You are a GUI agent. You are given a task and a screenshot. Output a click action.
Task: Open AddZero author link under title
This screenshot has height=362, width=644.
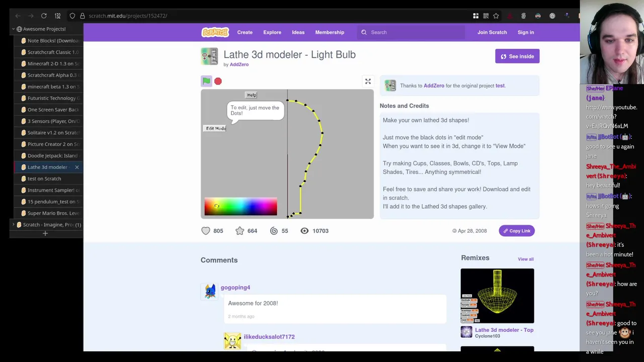(239, 64)
